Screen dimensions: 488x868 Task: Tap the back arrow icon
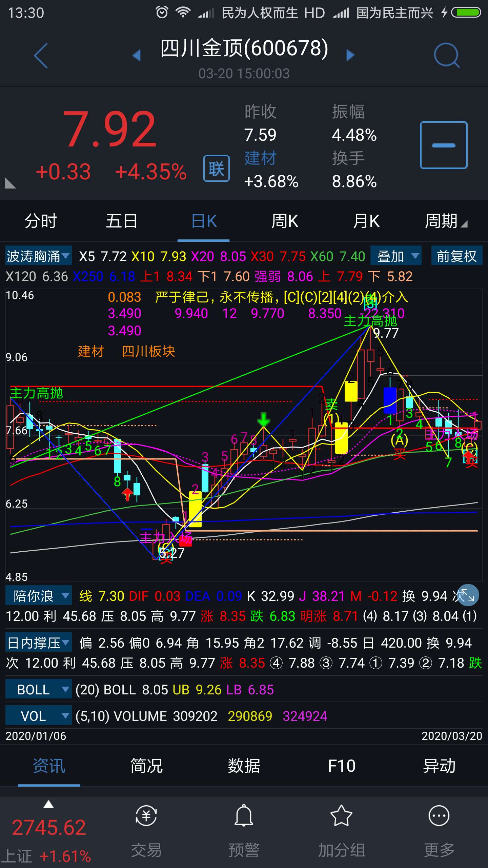point(41,56)
